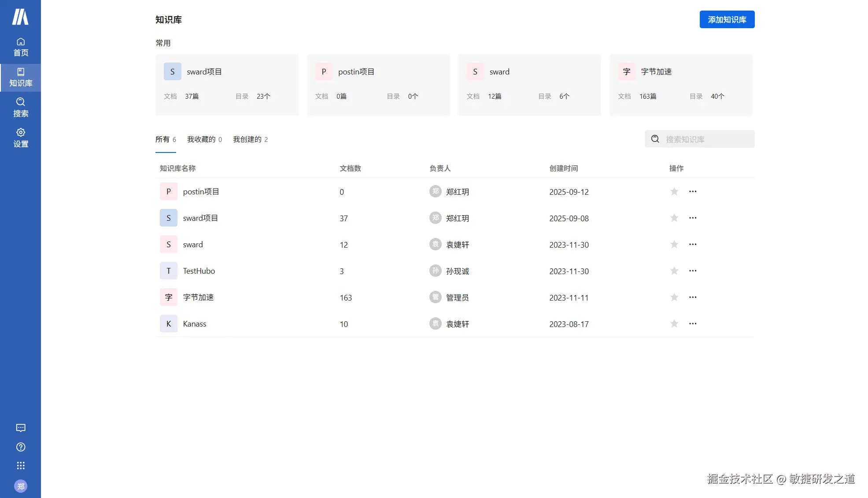Click the 搜索 search sidebar icon
This screenshot has height=498, width=868.
click(x=20, y=107)
